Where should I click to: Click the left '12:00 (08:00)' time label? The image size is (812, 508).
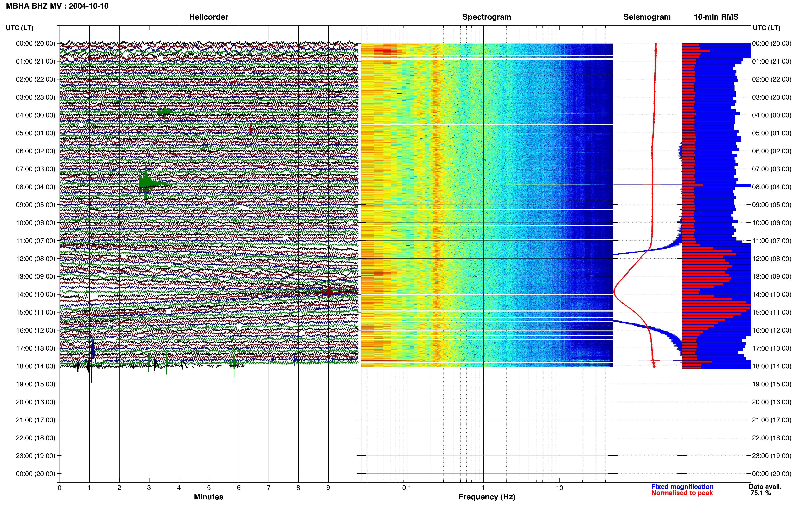click(x=36, y=259)
